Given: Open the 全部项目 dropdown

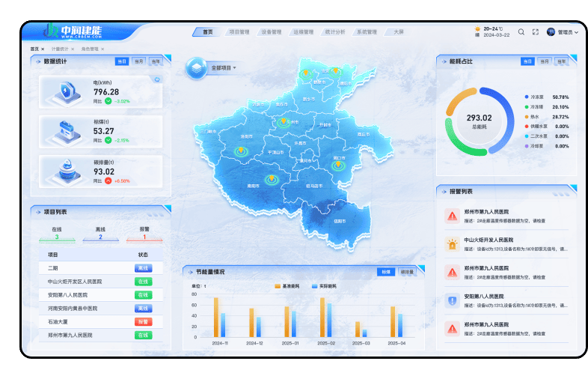Looking at the screenshot, I should click(x=224, y=68).
